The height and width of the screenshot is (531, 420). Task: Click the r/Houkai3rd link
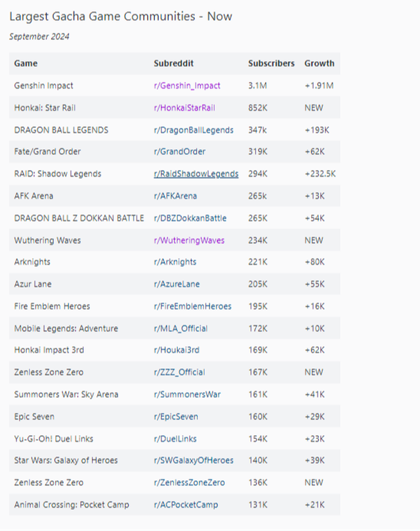(178, 350)
